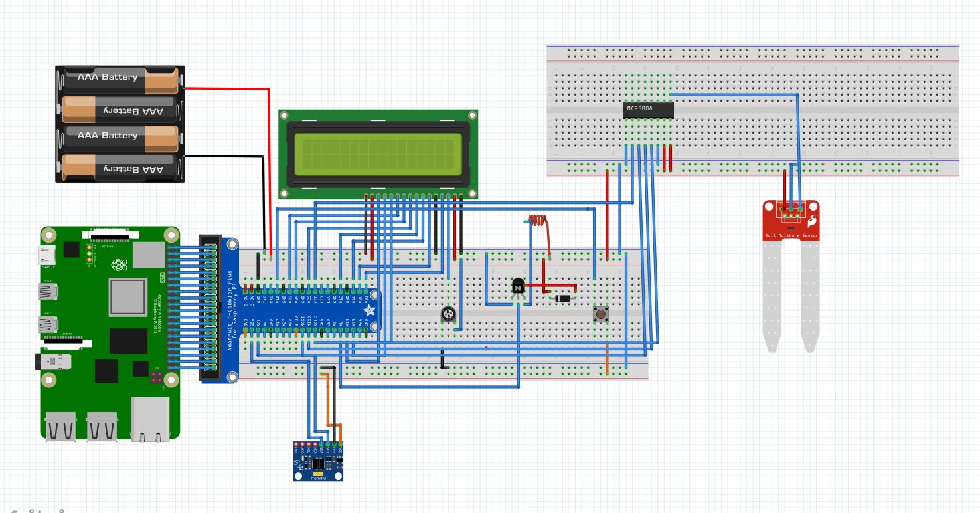The image size is (980, 513).
Task: Select the potentiometer knob on the breadboard
Action: coord(449,314)
